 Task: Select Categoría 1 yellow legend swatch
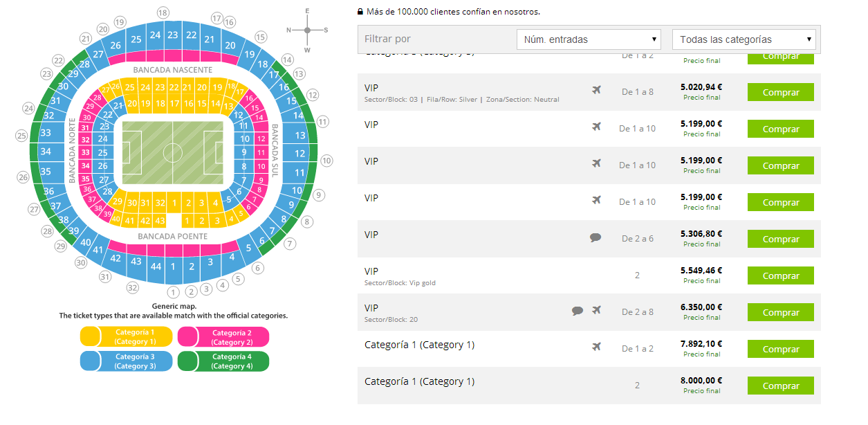pos(126,336)
